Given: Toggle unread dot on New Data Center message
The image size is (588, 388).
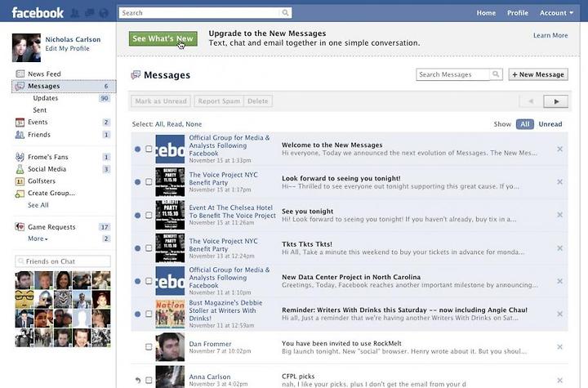Looking at the screenshot, I should click(x=138, y=281).
